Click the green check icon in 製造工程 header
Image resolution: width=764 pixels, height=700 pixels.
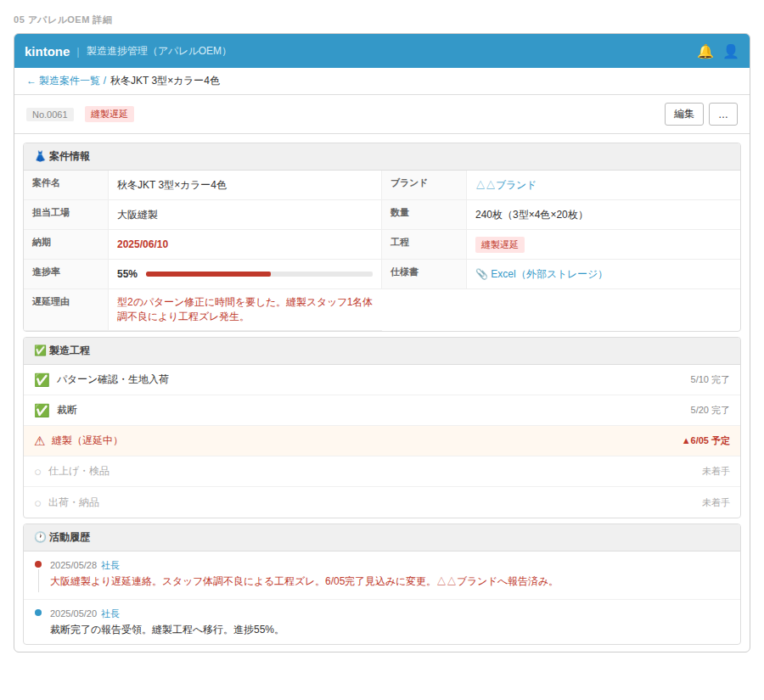point(41,350)
